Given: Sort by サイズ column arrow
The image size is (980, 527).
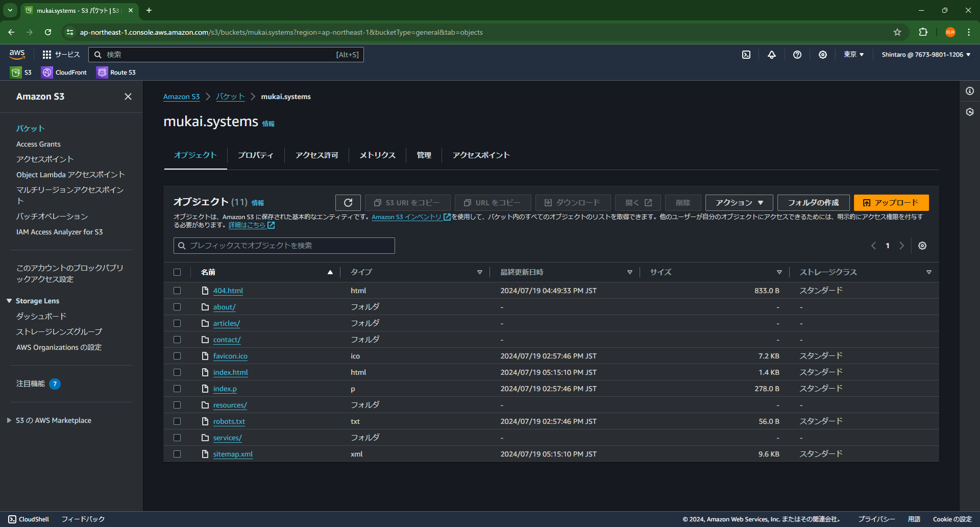Looking at the screenshot, I should coord(779,272).
